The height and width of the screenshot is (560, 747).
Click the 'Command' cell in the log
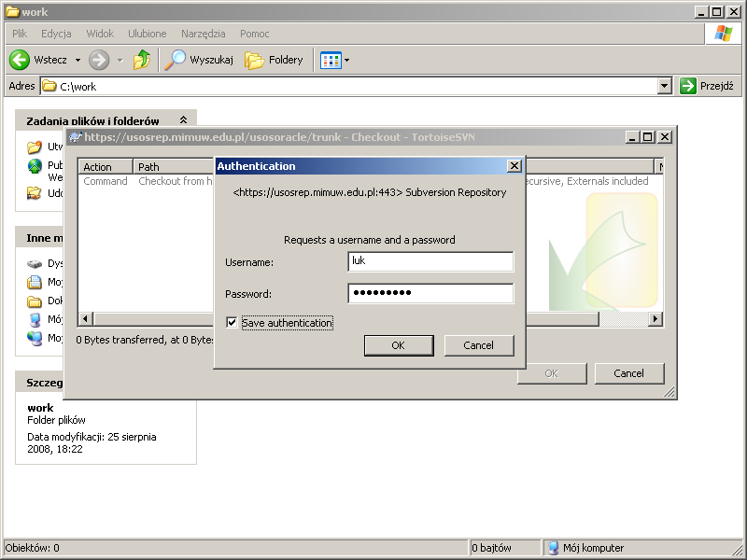coord(106,181)
